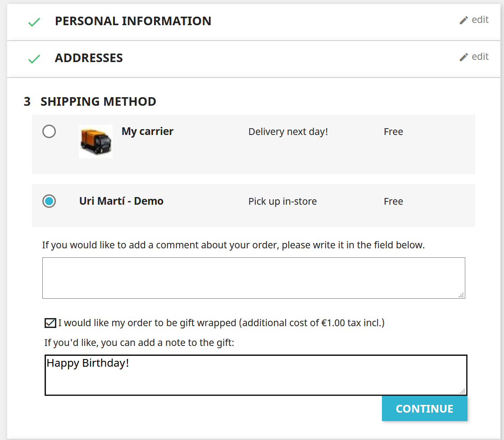504x440 pixels.
Task: Click the edit text for Personal Information
Action: tap(480, 20)
